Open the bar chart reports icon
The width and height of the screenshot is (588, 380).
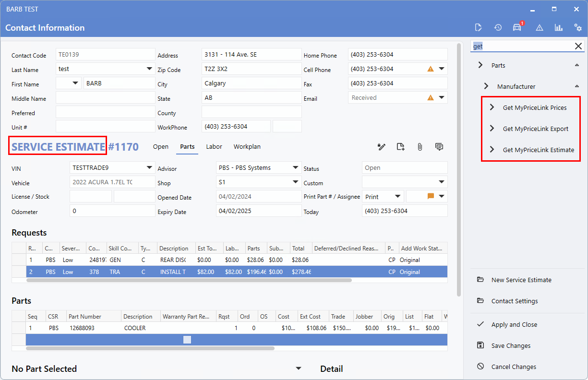(559, 27)
